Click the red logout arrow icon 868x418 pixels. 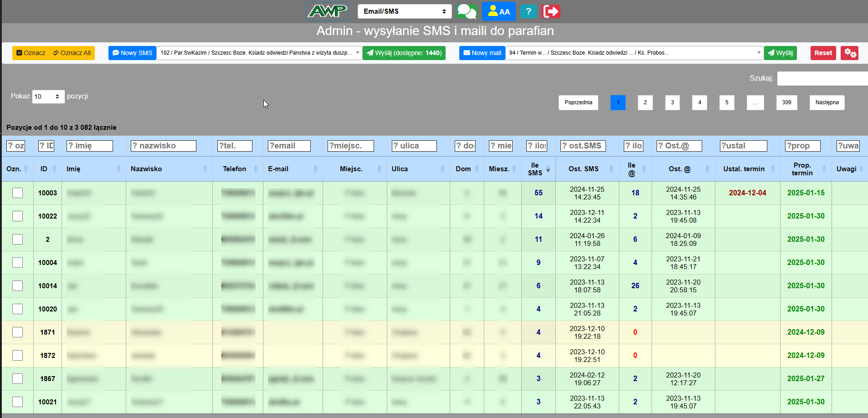[x=551, y=11]
